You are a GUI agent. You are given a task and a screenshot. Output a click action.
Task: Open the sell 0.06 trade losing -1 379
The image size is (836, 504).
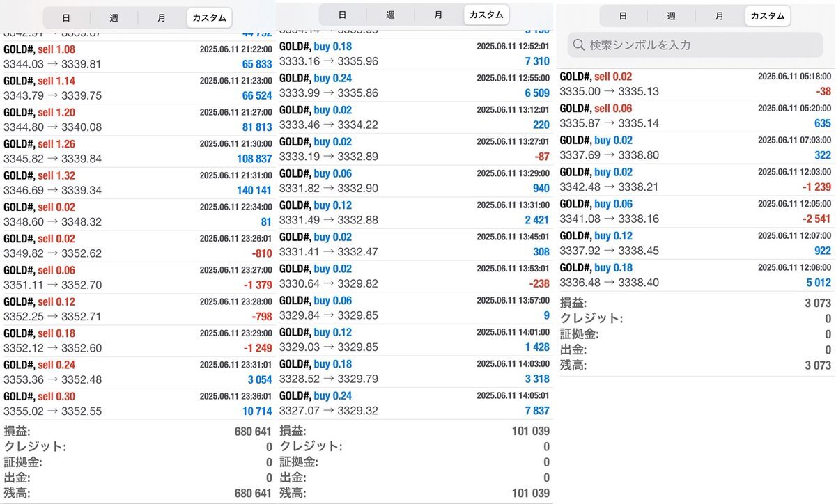pos(137,277)
